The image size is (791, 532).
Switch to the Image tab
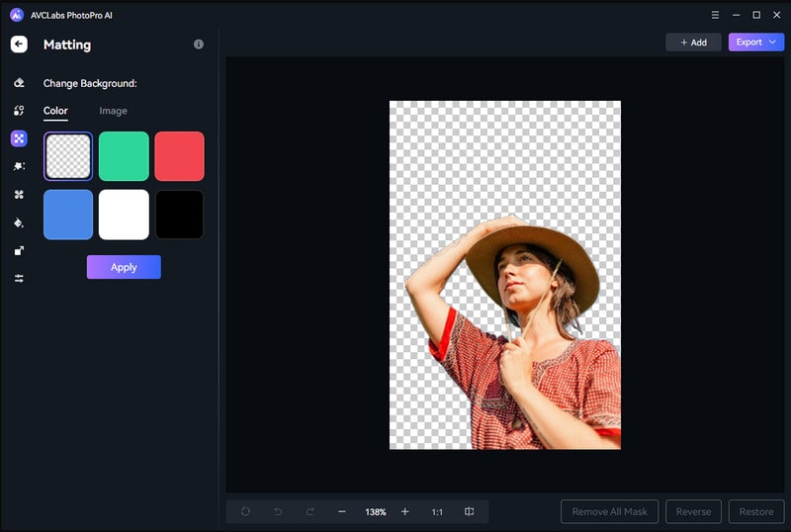click(x=113, y=111)
